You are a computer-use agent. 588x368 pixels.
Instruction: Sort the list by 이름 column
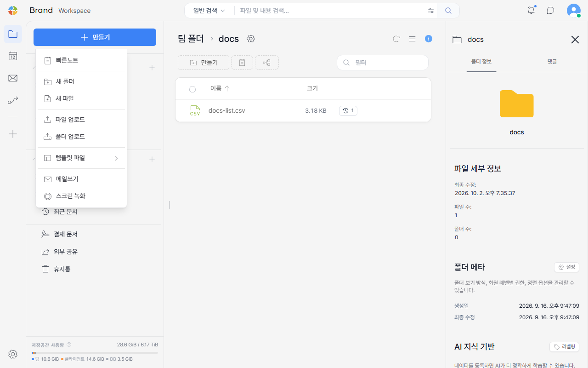point(220,88)
